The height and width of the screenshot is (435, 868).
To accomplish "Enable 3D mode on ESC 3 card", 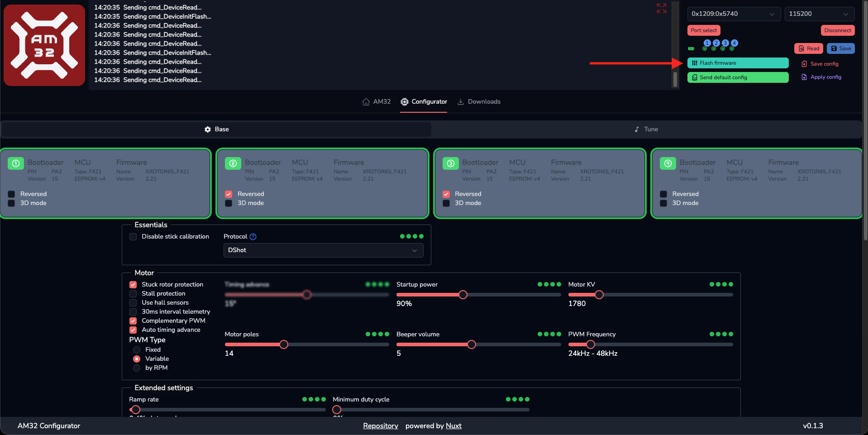I will (446, 203).
